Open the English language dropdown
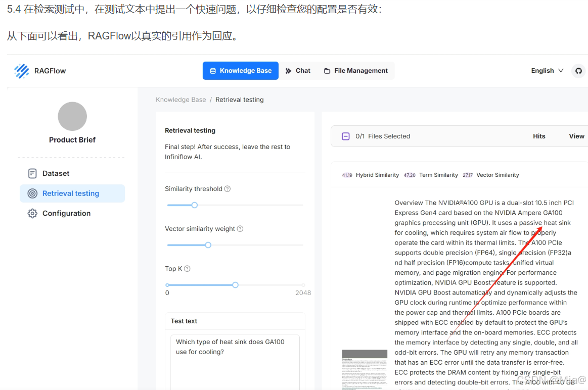 coord(542,71)
